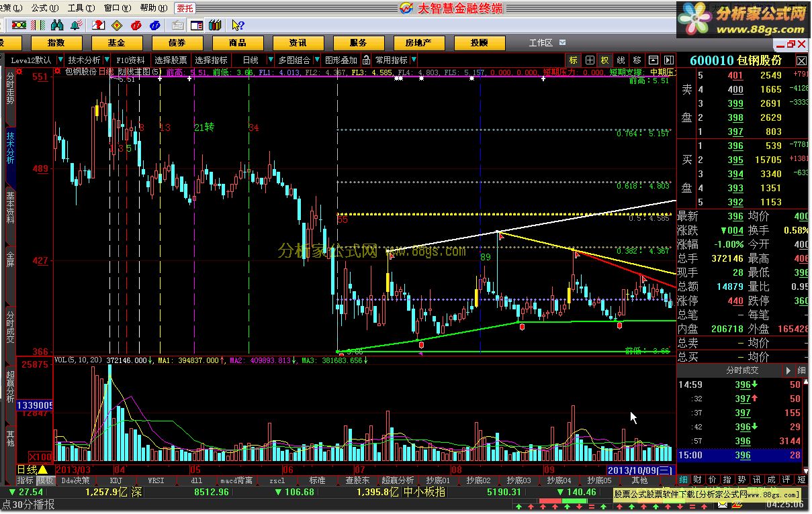Click the 基金 category button
The height and width of the screenshot is (514, 812).
coord(117,42)
